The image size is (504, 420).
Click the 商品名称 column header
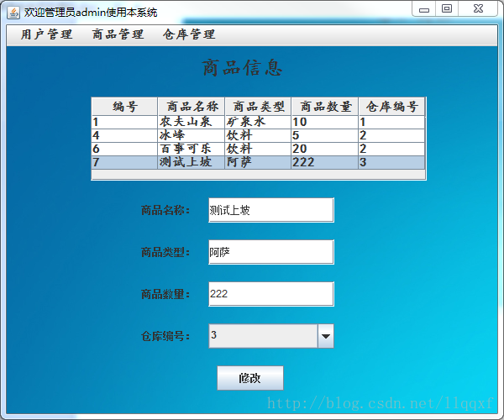192,107
